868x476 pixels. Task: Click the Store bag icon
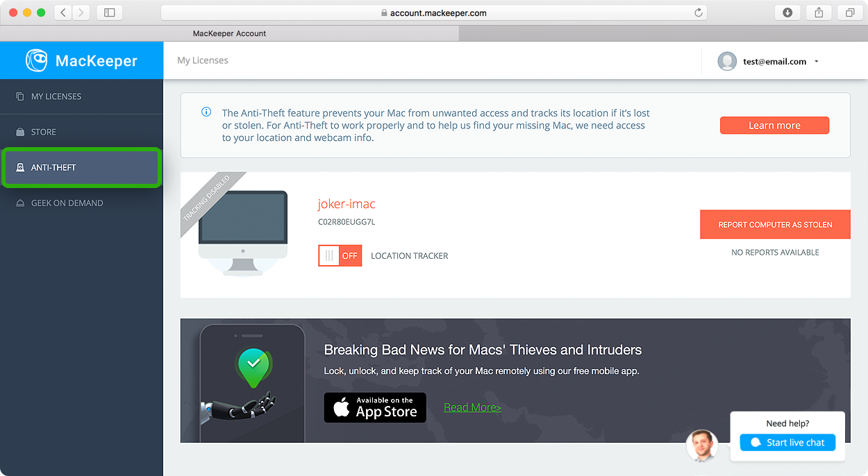pyautogui.click(x=20, y=132)
